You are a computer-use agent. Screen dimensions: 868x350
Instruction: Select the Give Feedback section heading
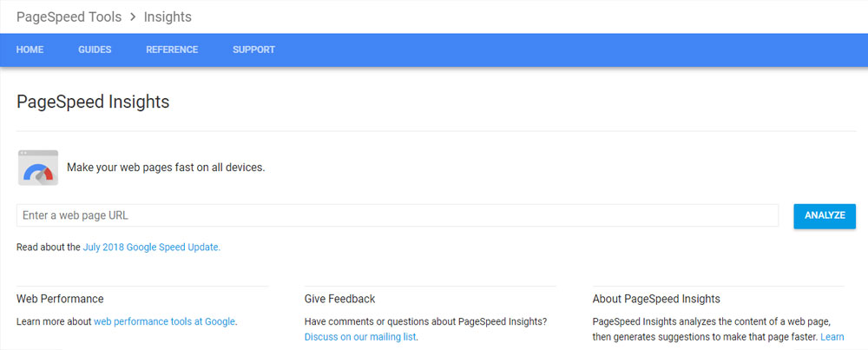[x=339, y=299]
